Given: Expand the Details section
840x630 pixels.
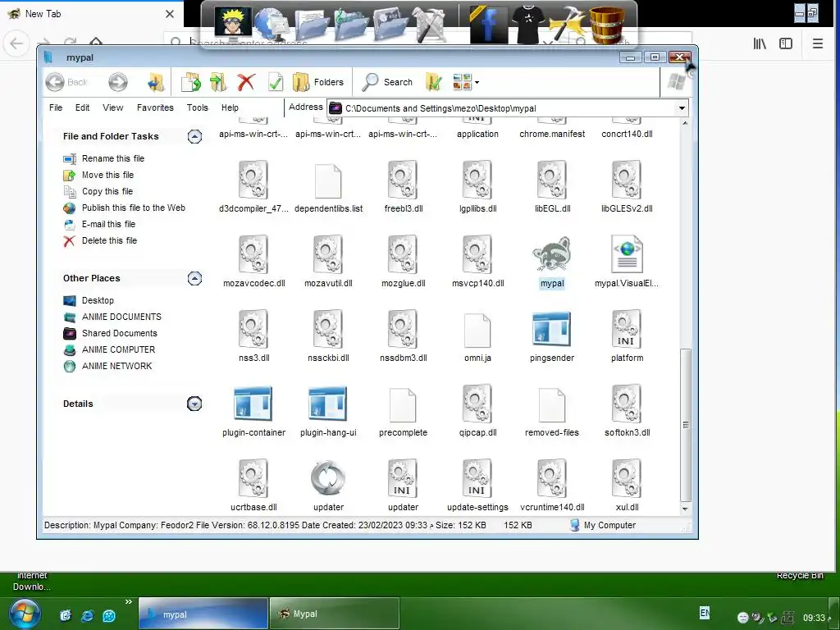Looking at the screenshot, I should (194, 404).
